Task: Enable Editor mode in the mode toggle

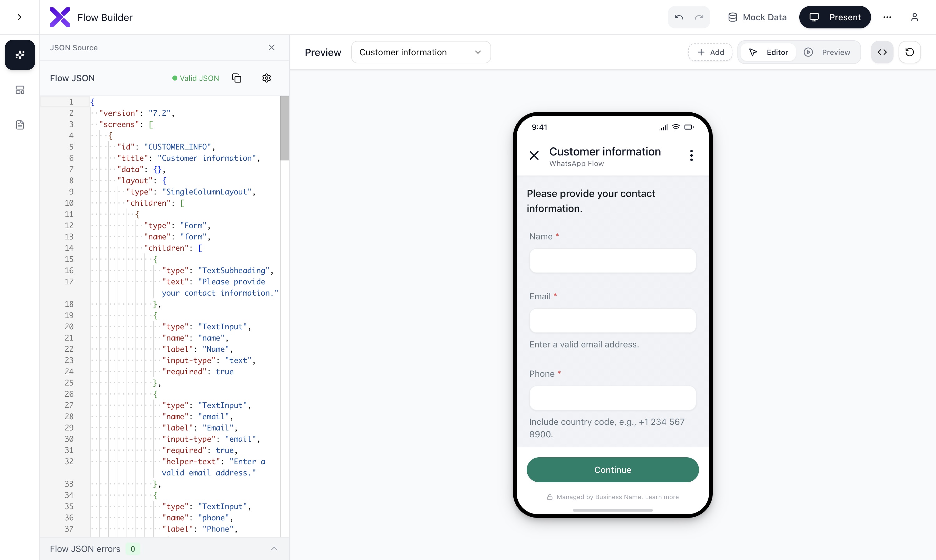Action: pyautogui.click(x=768, y=52)
